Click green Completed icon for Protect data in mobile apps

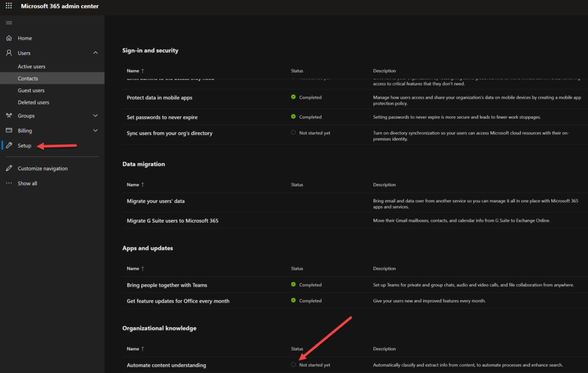click(x=293, y=97)
